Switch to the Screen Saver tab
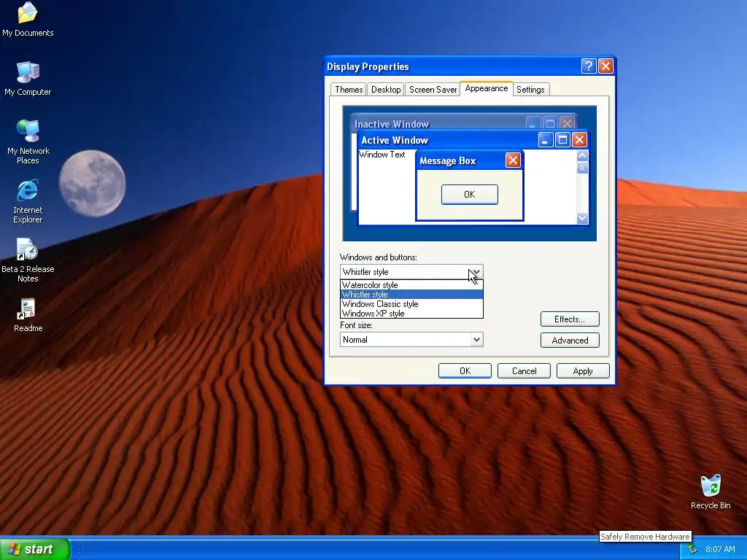Screen dimensions: 747x560 tap(433, 90)
